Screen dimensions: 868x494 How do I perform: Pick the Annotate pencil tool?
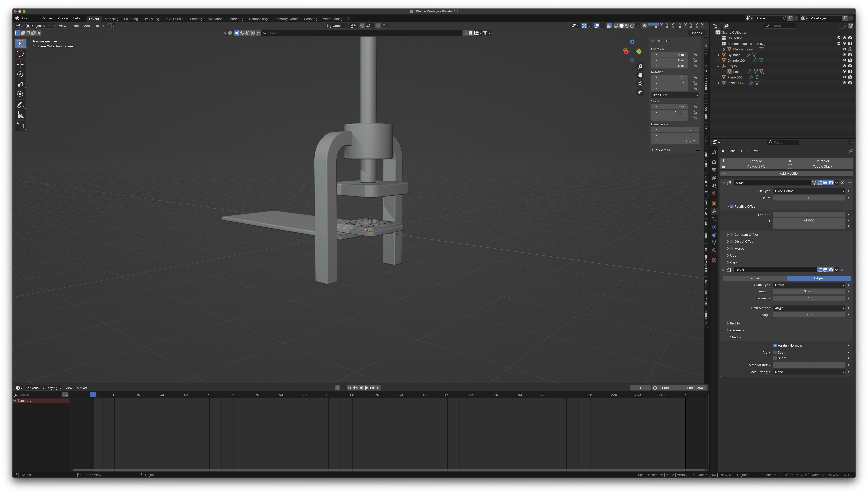[x=20, y=105]
